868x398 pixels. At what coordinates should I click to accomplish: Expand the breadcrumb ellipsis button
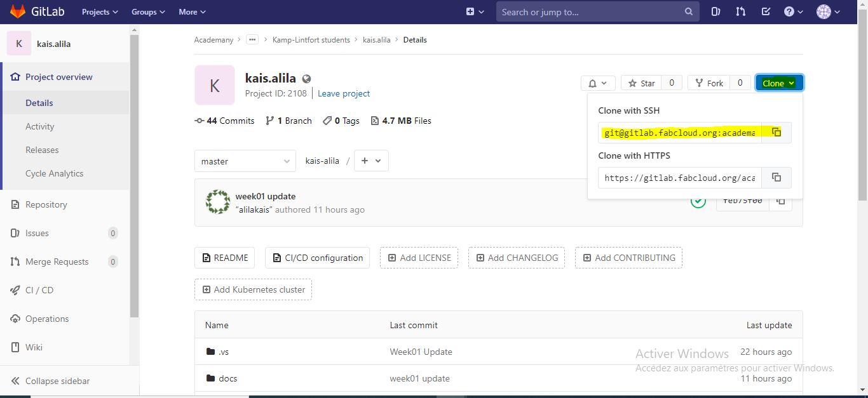pos(252,39)
